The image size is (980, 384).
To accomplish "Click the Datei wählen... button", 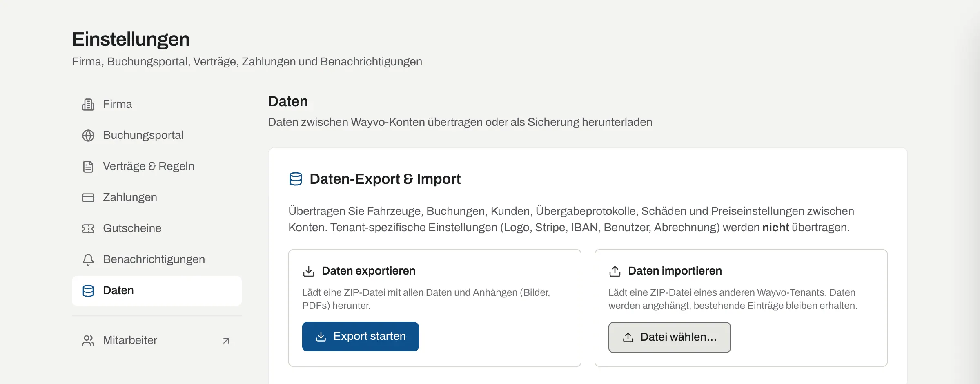I will tap(670, 337).
